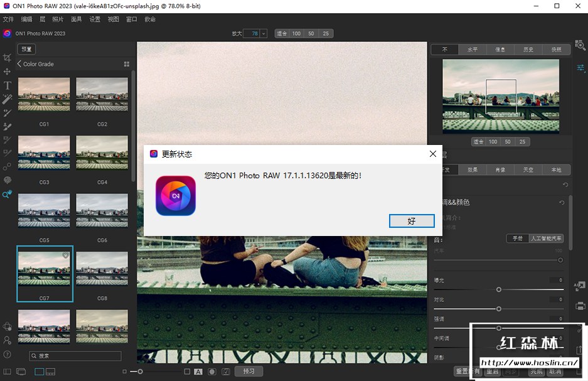588x381 pixels.
Task: Choose the AI Auto tone mode
Action: (546, 239)
